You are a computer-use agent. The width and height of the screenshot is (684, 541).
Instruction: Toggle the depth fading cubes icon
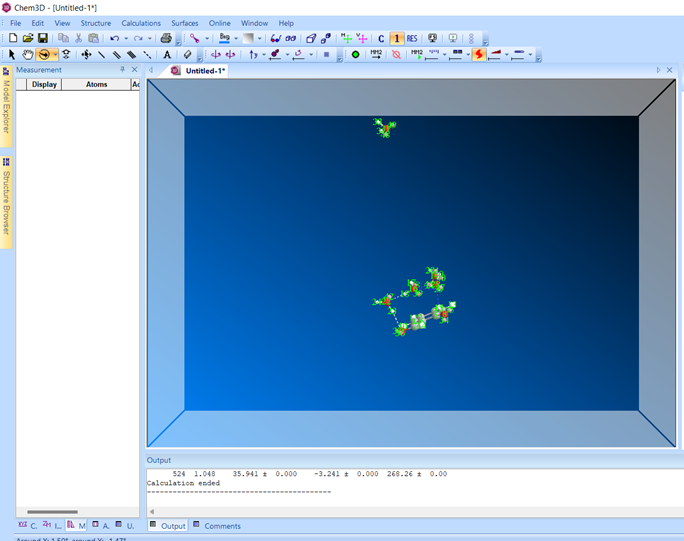coord(326,38)
